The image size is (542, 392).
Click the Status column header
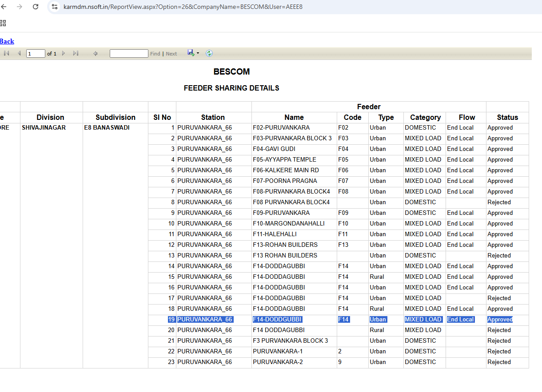(x=507, y=117)
